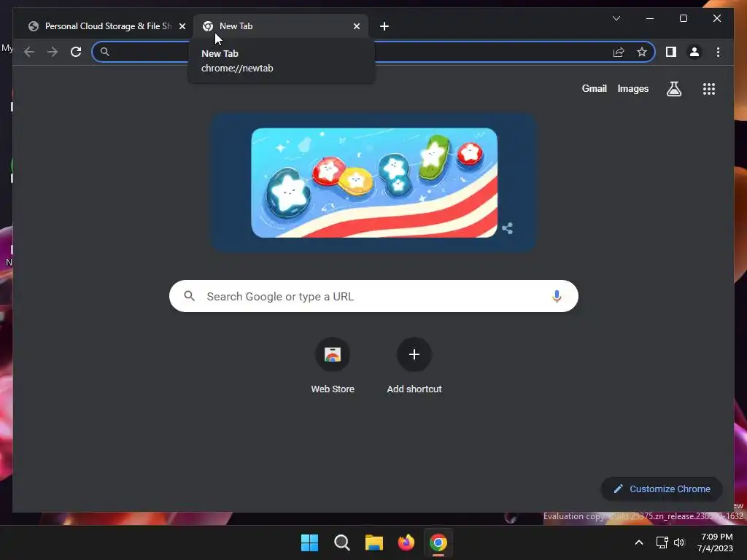Launch Firefox from the taskbar
This screenshot has height=560, width=747.
[x=406, y=542]
